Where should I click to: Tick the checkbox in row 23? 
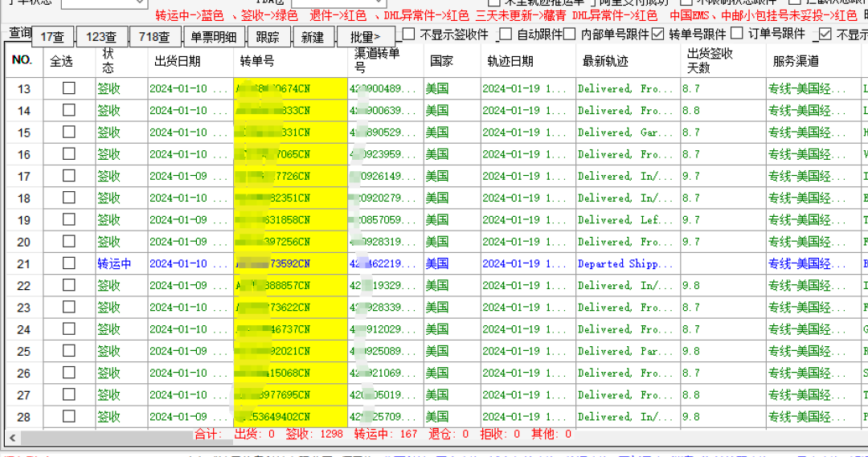68,307
